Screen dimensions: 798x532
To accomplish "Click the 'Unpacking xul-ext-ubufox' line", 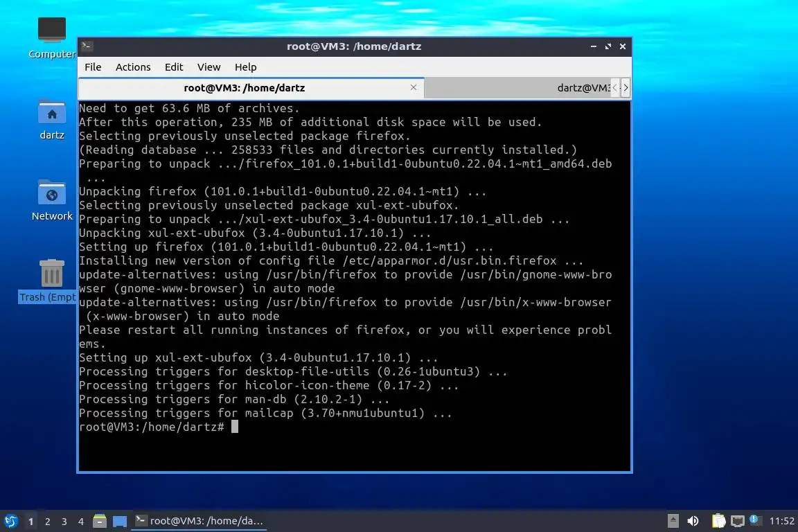I will pyautogui.click(x=255, y=233).
